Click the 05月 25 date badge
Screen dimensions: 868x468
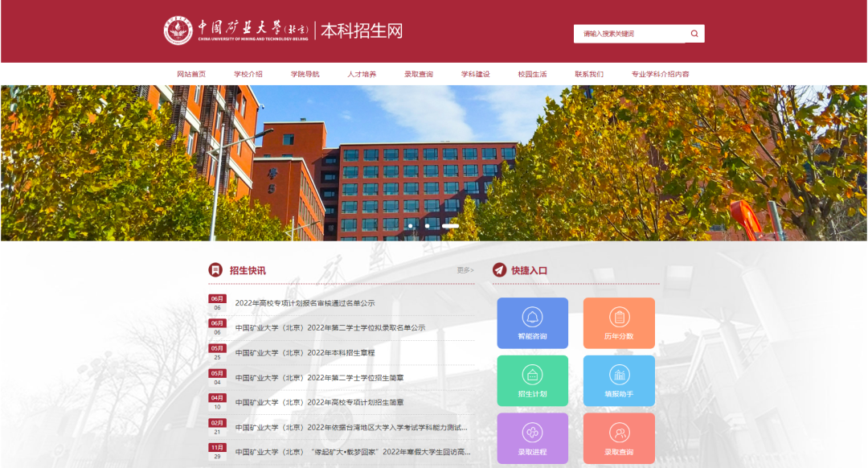point(217,353)
